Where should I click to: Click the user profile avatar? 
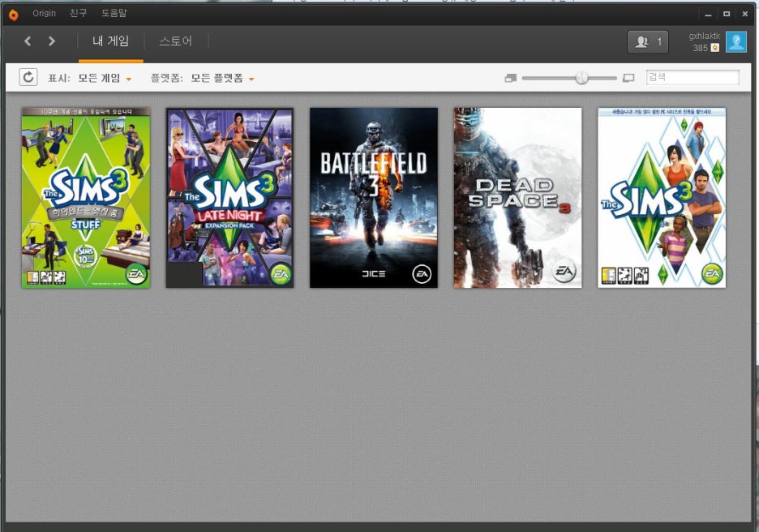(735, 42)
